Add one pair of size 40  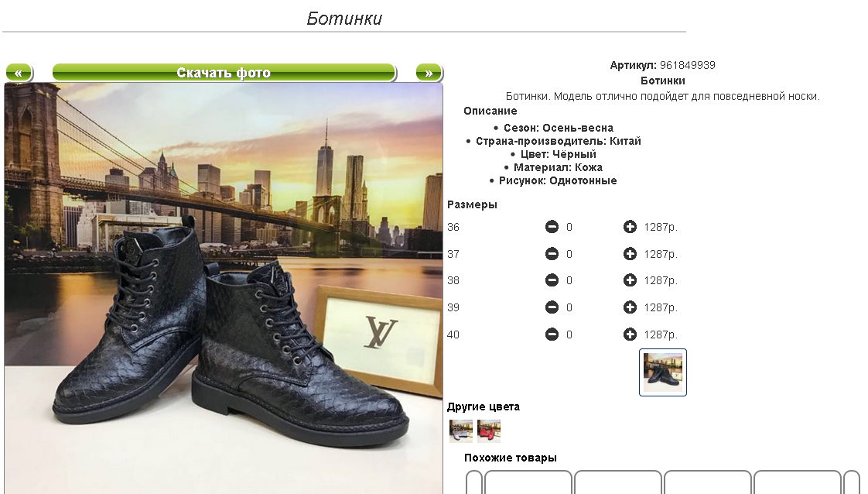630,334
